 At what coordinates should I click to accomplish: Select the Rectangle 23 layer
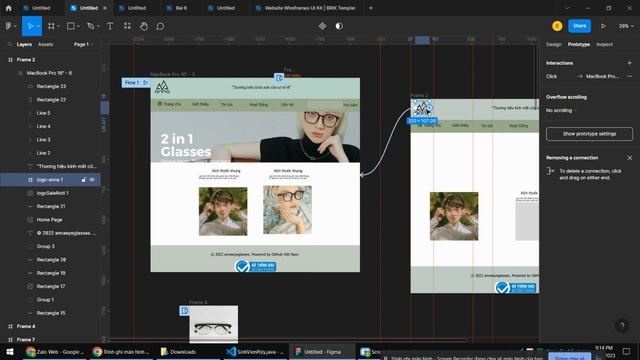tap(51, 87)
